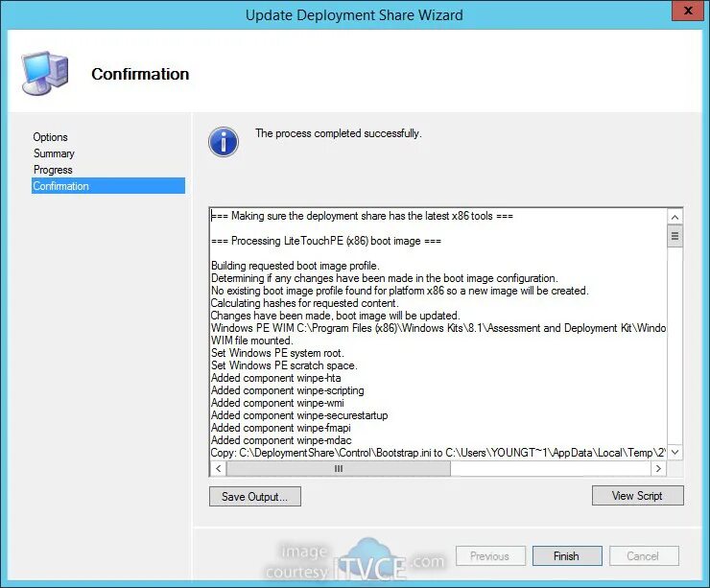The width and height of the screenshot is (710, 588).
Task: Click line 'Changes have been made, boot image will be updated.'
Action: 336,316
